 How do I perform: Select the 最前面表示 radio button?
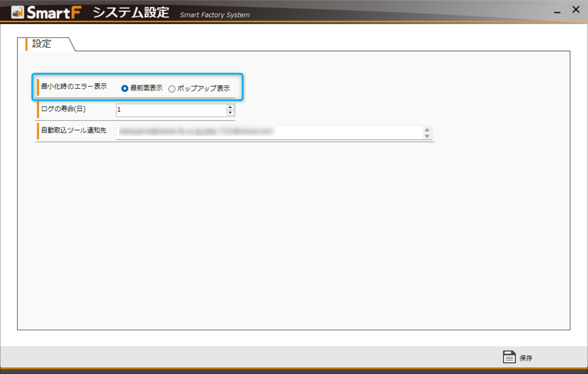(125, 88)
